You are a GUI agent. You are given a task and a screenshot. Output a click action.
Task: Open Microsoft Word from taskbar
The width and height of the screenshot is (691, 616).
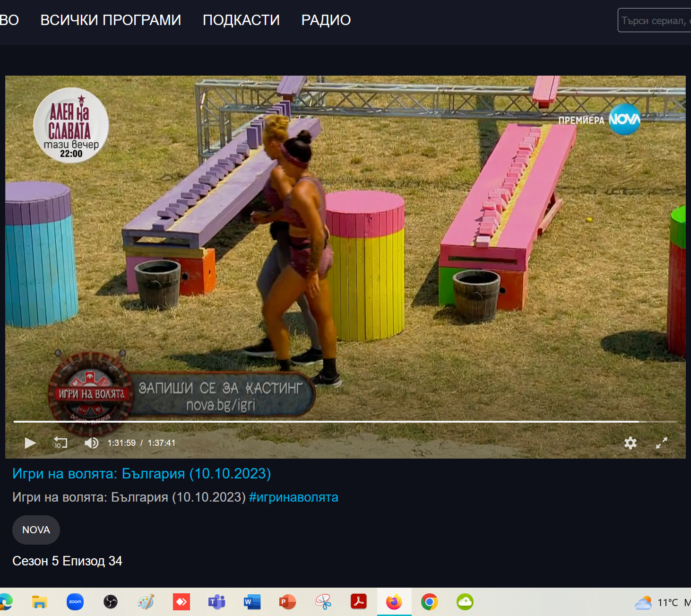coord(252,602)
